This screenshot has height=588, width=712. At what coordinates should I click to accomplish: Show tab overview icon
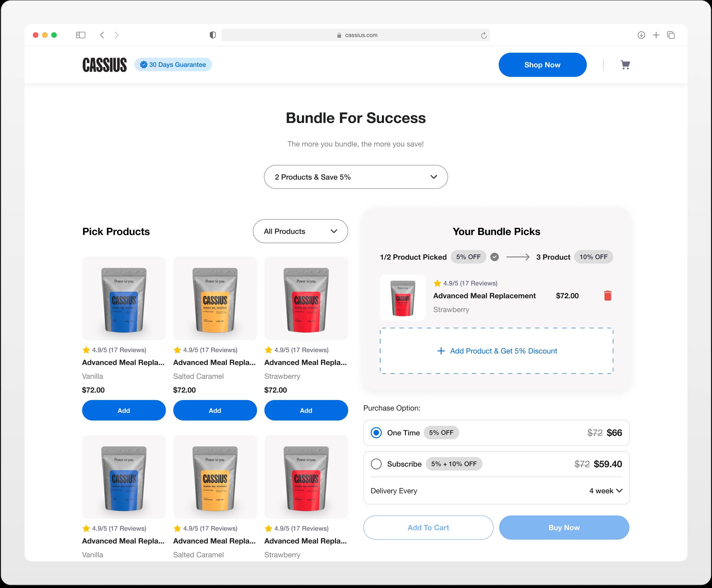click(x=671, y=35)
